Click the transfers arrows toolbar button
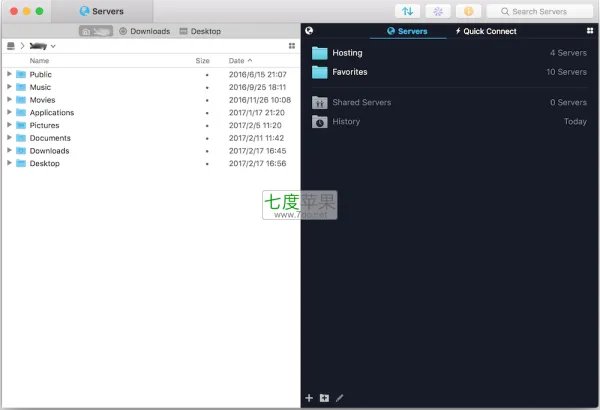Viewport: 600px width, 410px height. 407,11
